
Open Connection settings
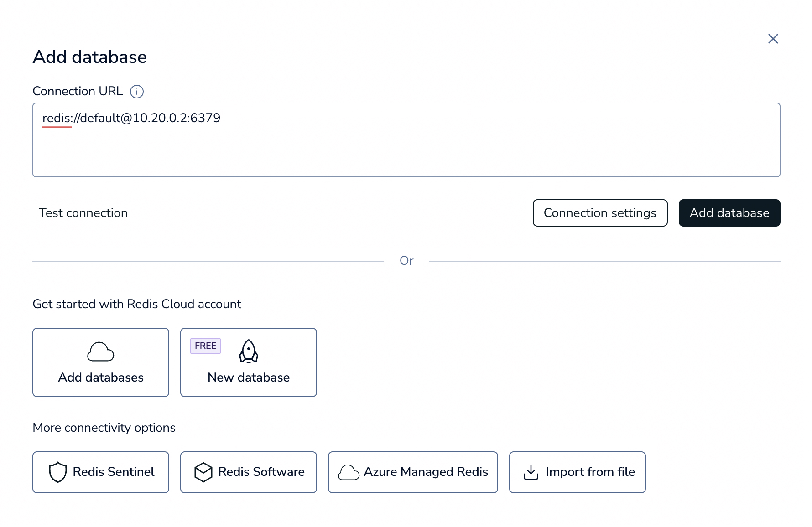[x=600, y=213]
